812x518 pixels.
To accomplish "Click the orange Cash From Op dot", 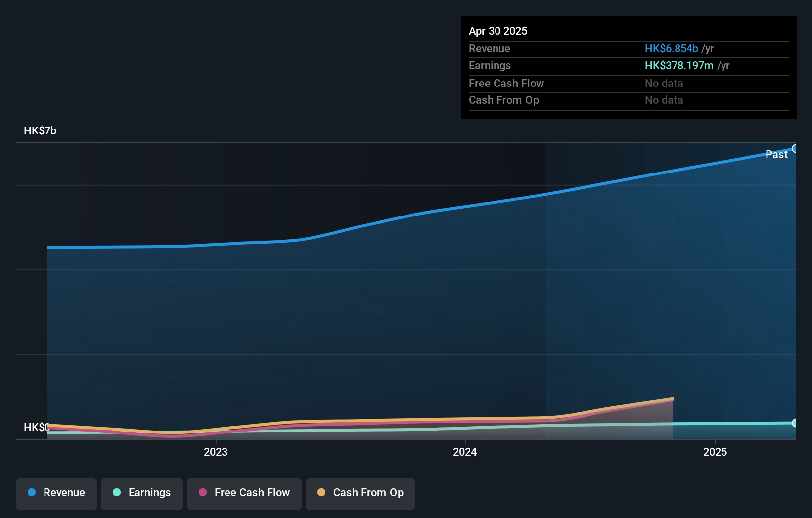I will click(321, 492).
